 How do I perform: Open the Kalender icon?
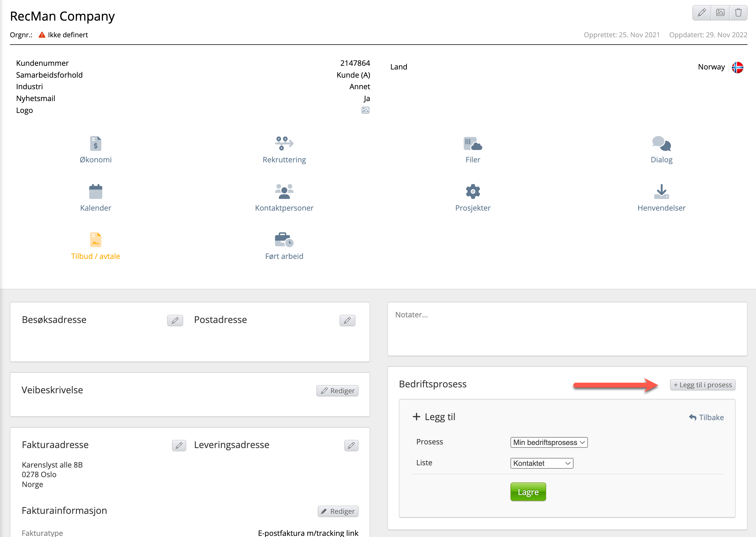click(95, 192)
